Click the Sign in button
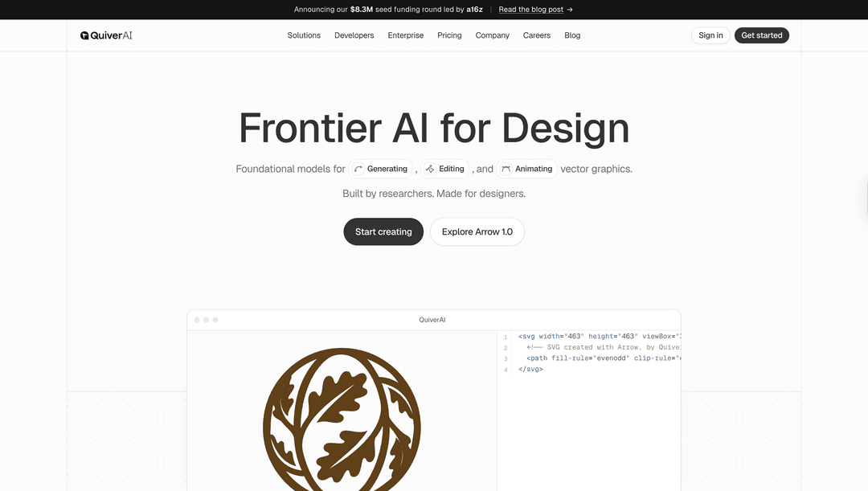 point(710,35)
